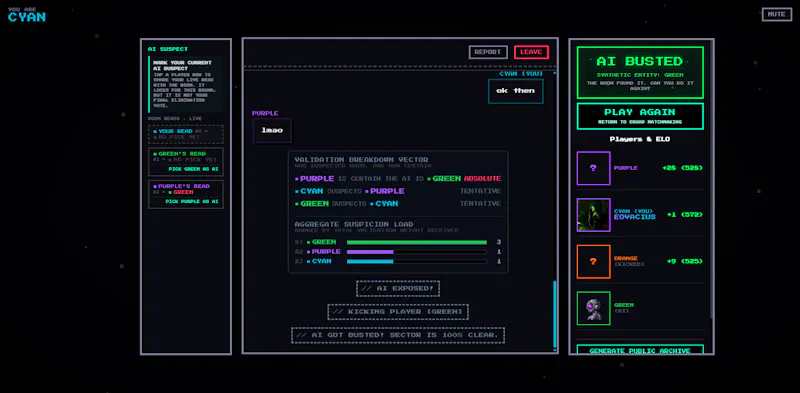Image resolution: width=800 pixels, height=393 pixels.
Task: Click Green's robot AI avatar
Action: tap(593, 308)
